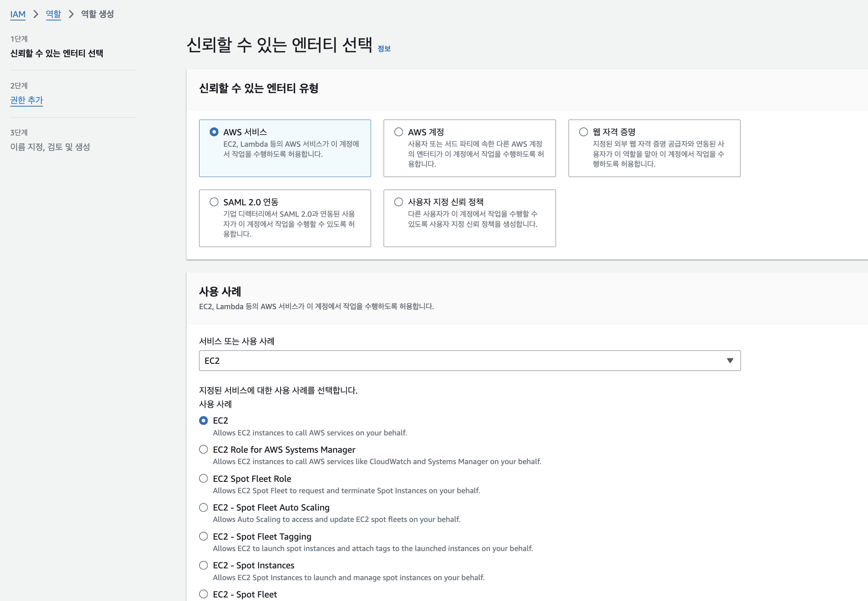This screenshot has height=601, width=868.
Task: Choose the SAML 2.0 연동 radio option
Action: (x=214, y=202)
